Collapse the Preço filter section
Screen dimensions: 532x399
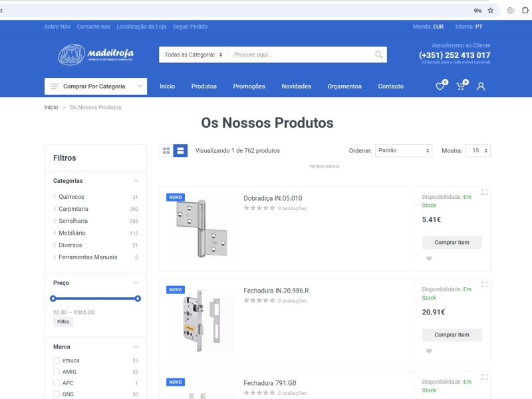pos(136,283)
